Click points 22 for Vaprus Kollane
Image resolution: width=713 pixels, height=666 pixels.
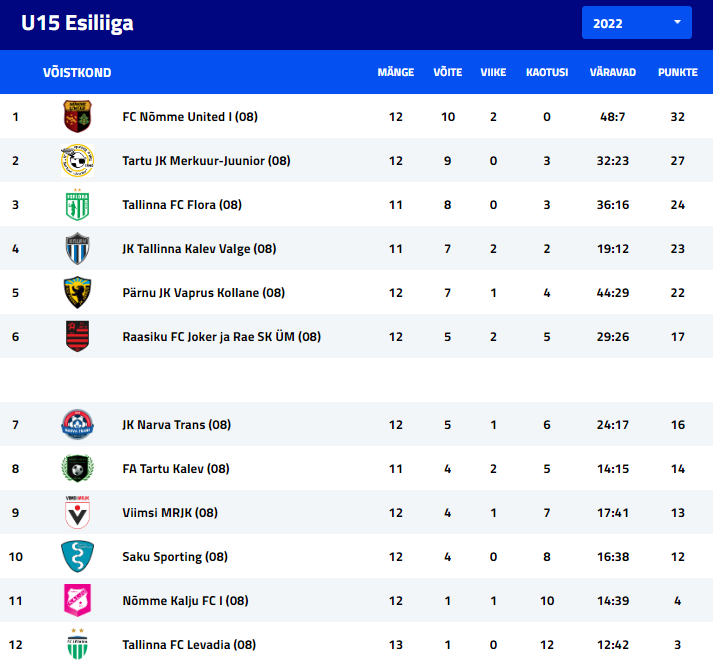(678, 293)
